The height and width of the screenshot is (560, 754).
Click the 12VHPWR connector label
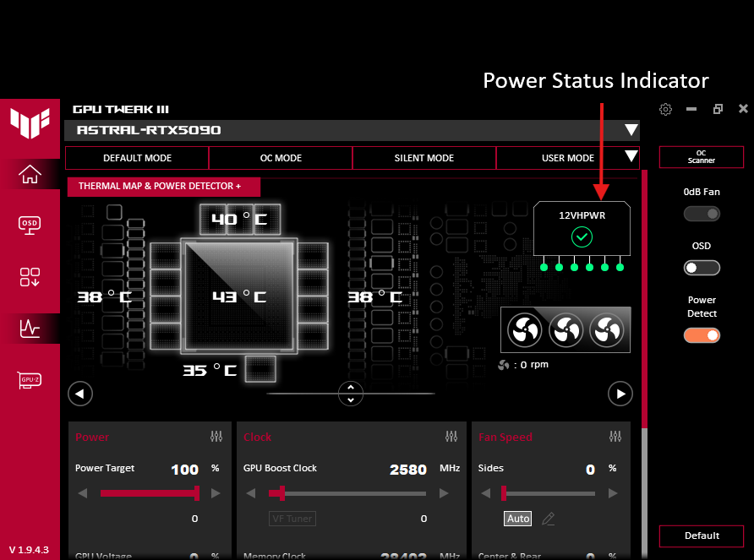(582, 215)
